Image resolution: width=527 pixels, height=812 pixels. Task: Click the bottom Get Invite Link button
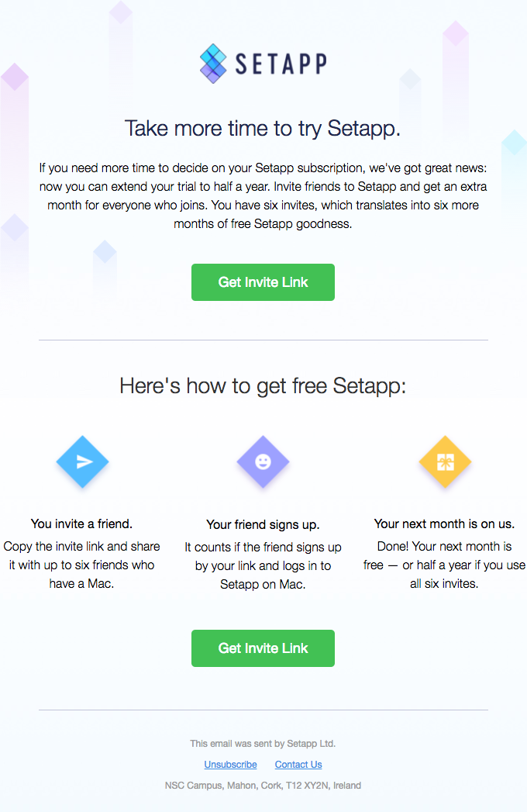(x=263, y=648)
